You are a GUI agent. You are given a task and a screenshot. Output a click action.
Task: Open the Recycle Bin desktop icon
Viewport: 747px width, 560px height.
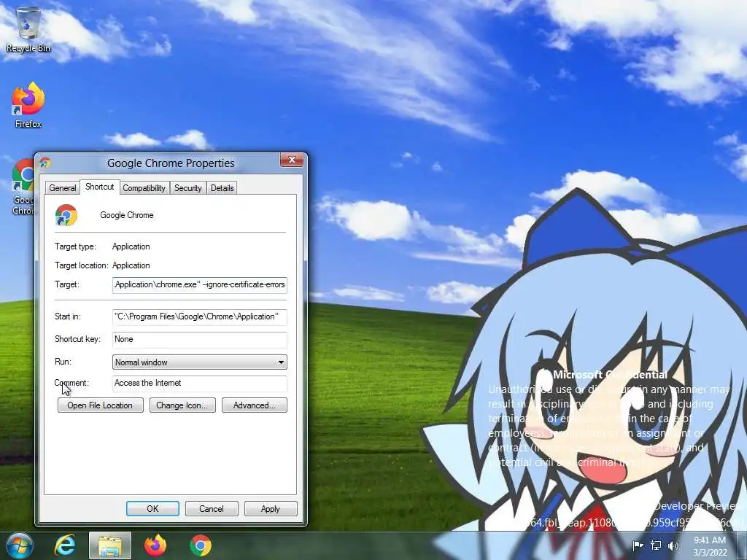tap(28, 29)
